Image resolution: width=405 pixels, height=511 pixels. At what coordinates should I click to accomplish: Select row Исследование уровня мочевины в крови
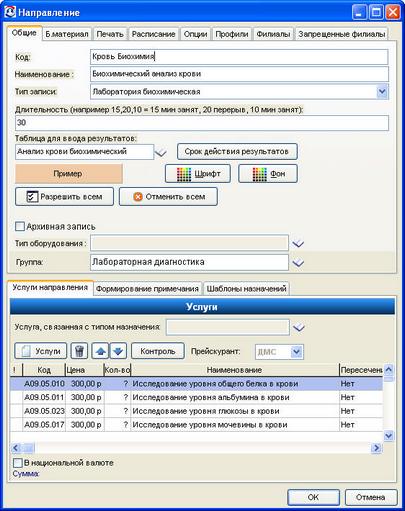coord(196,425)
